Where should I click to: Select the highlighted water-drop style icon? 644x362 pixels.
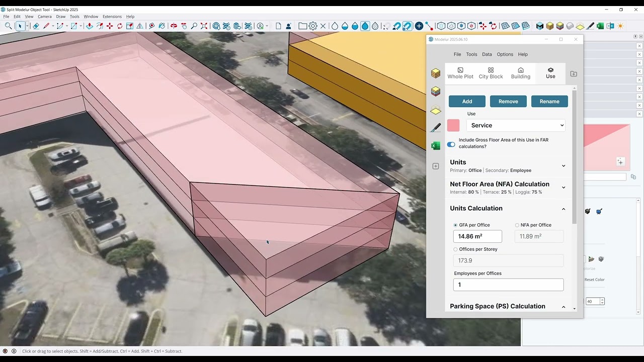(x=365, y=26)
